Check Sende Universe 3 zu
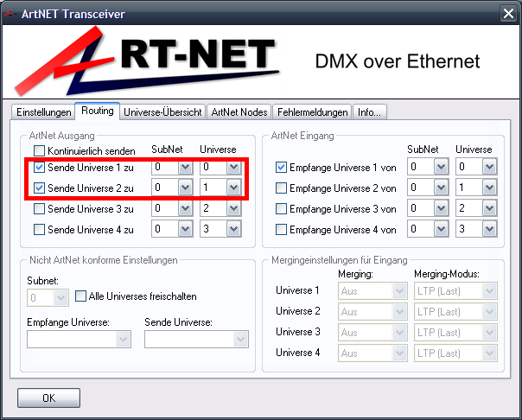 (x=39, y=209)
